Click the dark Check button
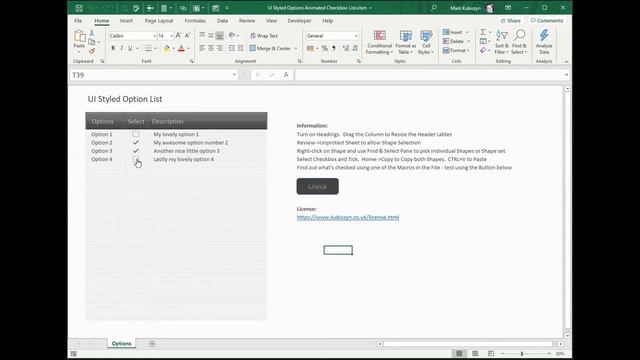 [x=318, y=187]
